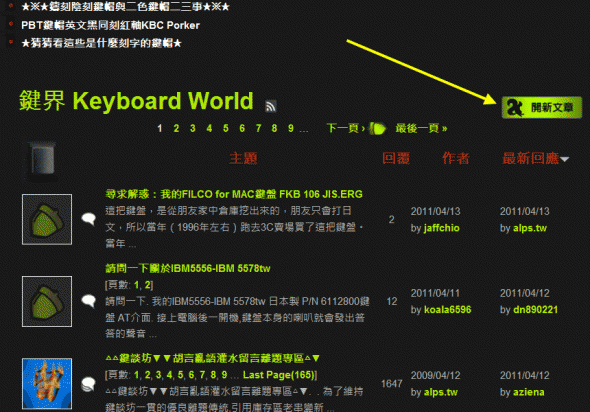This screenshot has width=590, height=412.
Task: Click the 回覆 column header
Action: [x=396, y=158]
